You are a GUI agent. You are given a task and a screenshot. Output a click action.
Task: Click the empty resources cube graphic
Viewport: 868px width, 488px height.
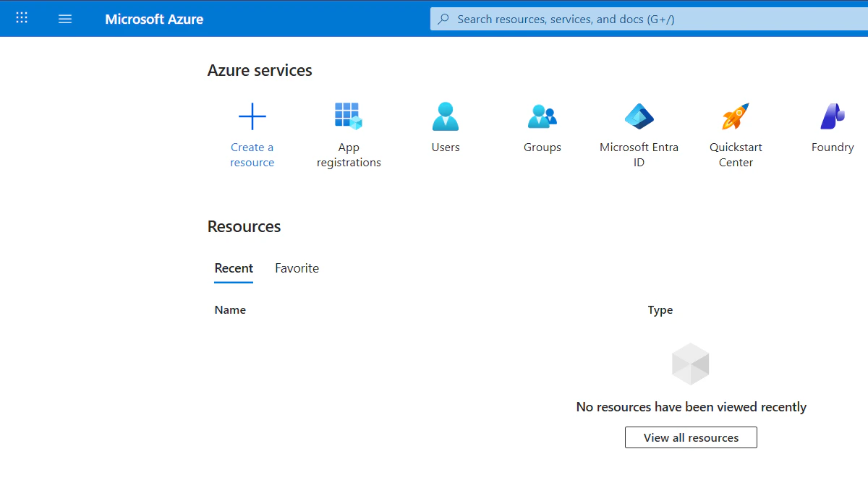coord(690,364)
